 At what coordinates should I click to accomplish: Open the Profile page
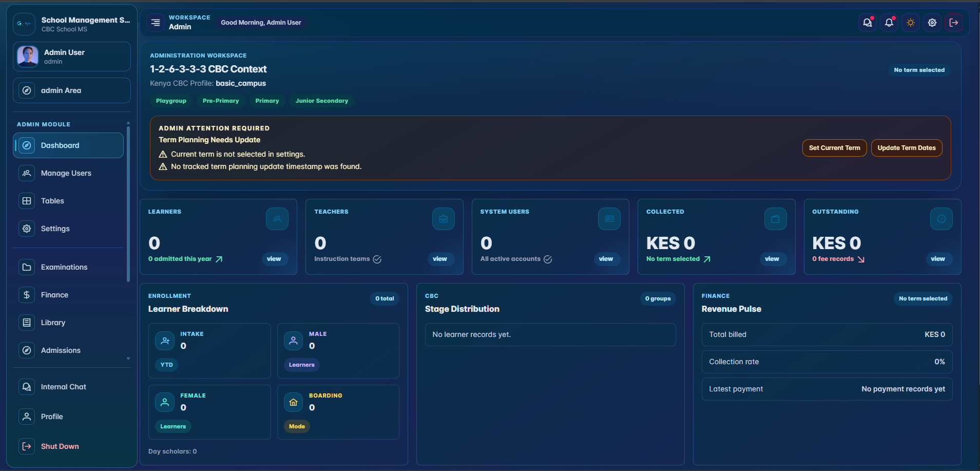(72, 417)
